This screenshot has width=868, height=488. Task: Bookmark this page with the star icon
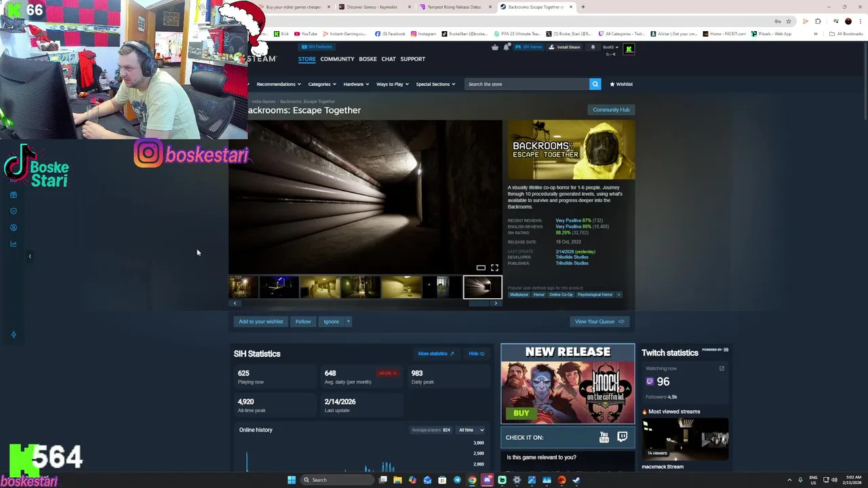pos(788,21)
